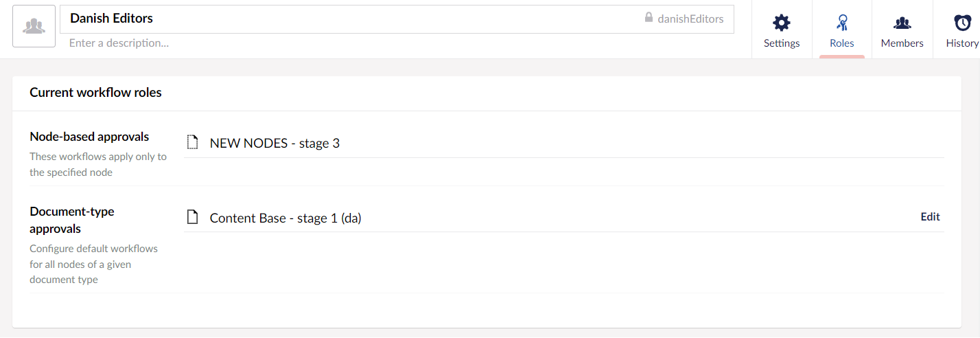Open the Settings gear tab
The height and width of the screenshot is (338, 980).
coord(781,23)
